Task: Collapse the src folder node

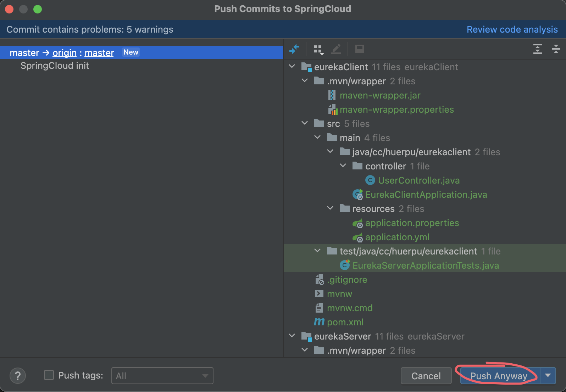Action: point(305,123)
